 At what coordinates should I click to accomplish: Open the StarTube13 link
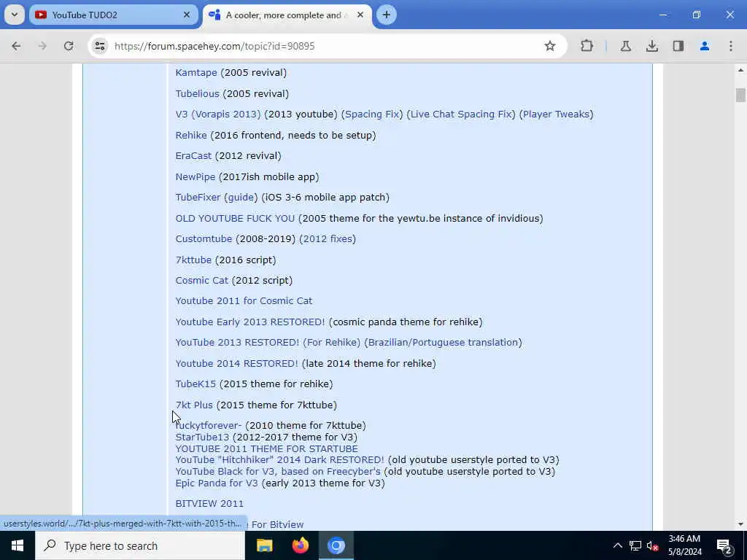click(202, 437)
